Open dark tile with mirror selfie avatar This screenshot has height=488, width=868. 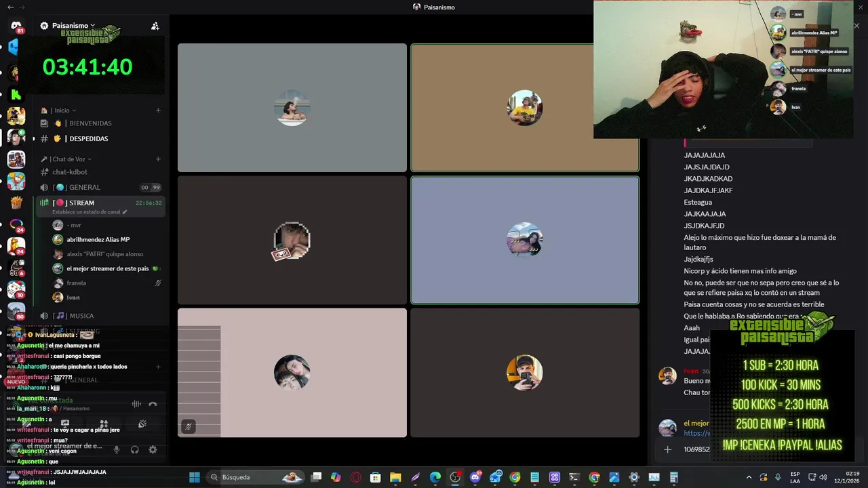(x=525, y=373)
